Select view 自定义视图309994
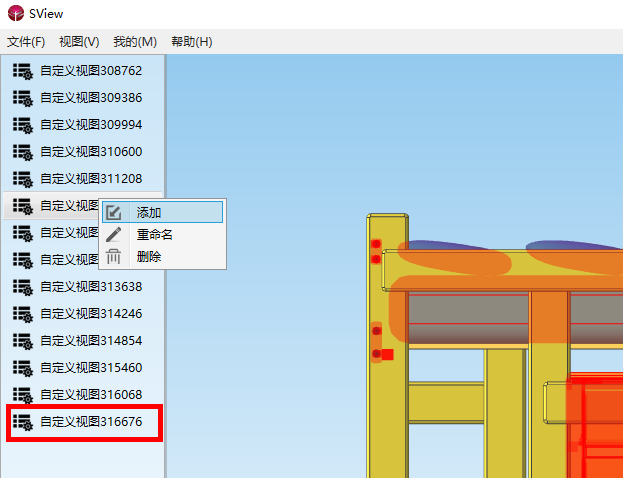The image size is (623, 478). [83, 125]
